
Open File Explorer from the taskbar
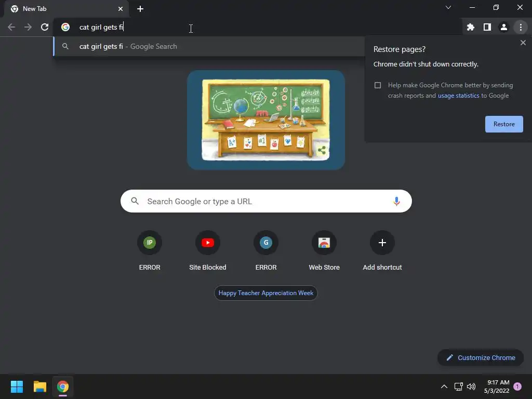tap(39, 387)
